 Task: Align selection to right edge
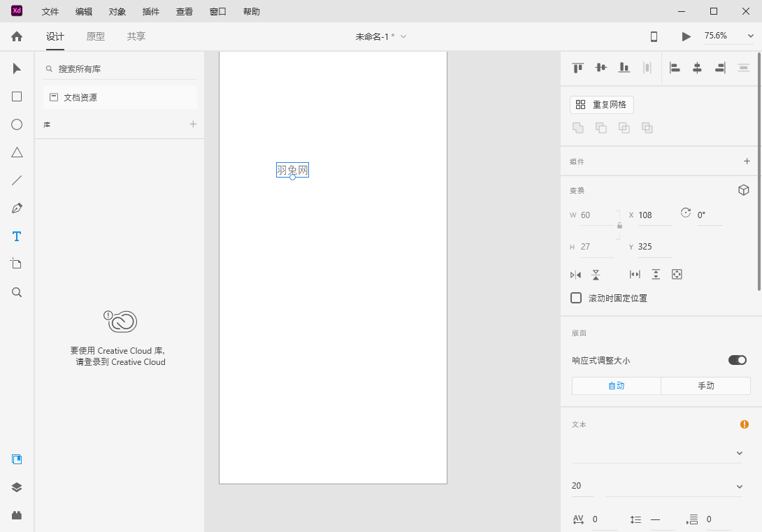coord(720,68)
